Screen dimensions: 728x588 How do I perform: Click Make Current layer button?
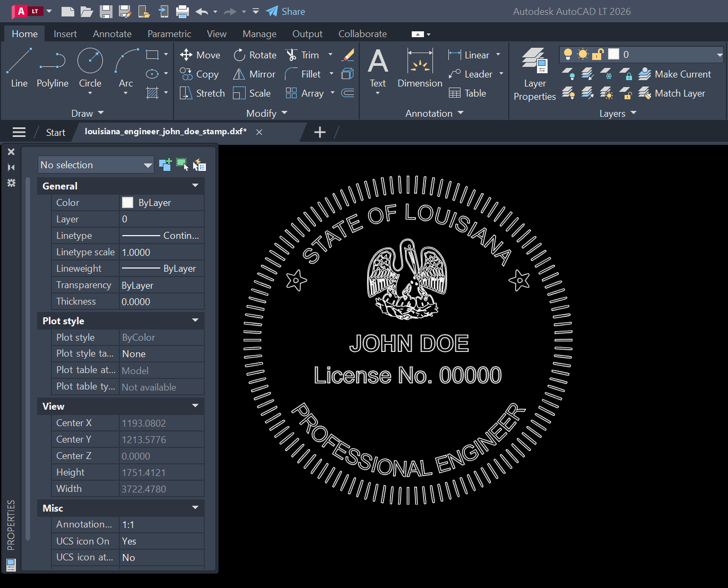coord(674,74)
